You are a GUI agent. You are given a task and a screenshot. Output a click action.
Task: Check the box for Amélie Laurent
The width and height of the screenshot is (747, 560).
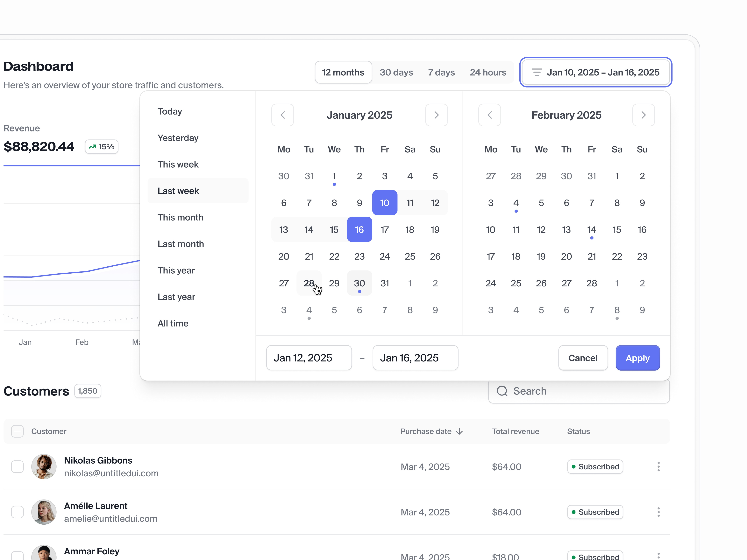(17, 512)
